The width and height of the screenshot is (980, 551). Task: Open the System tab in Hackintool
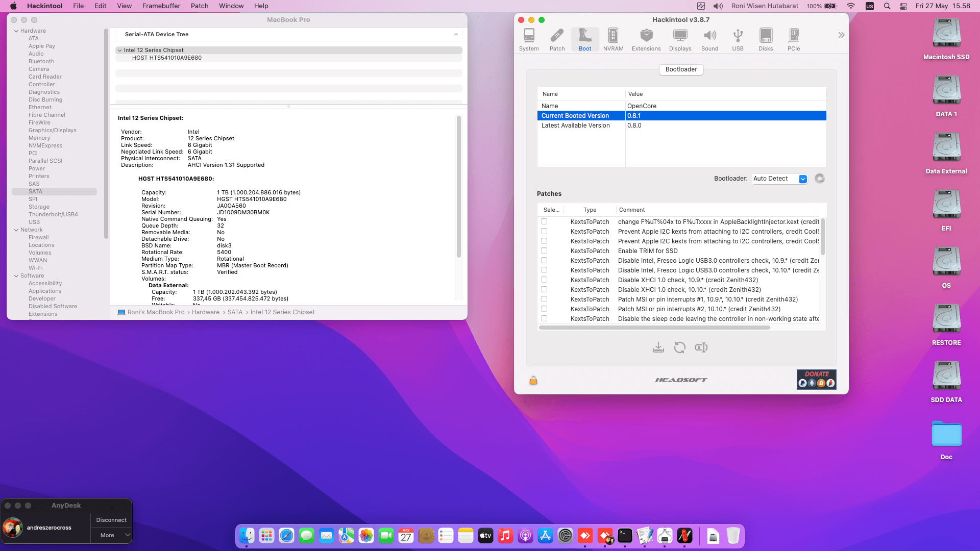coord(529,40)
